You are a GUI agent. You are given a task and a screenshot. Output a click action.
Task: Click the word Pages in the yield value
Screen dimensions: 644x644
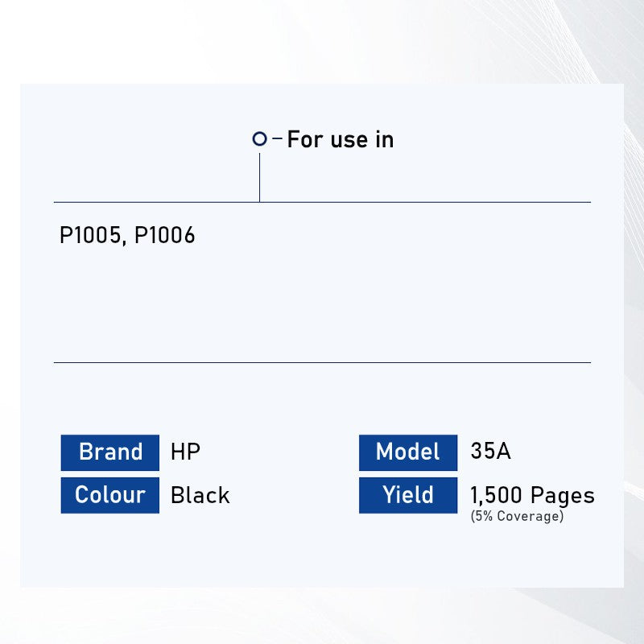click(x=563, y=495)
